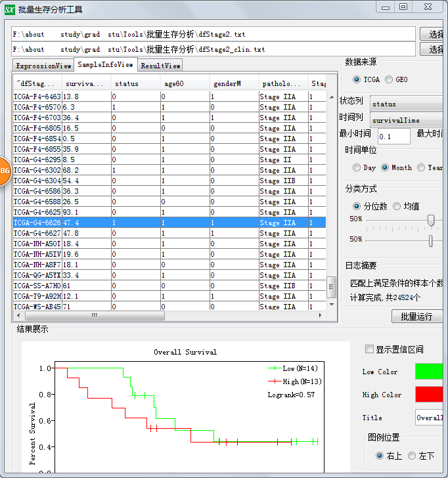Click the red High Color swatch
Viewport: 448px width, 478px height.
pos(431,395)
